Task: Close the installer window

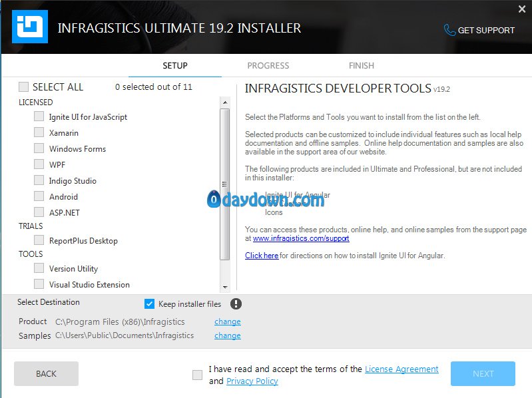Action: click(522, 9)
